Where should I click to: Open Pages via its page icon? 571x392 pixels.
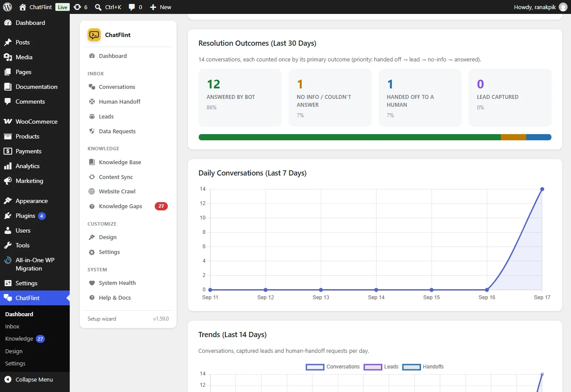pos(8,72)
